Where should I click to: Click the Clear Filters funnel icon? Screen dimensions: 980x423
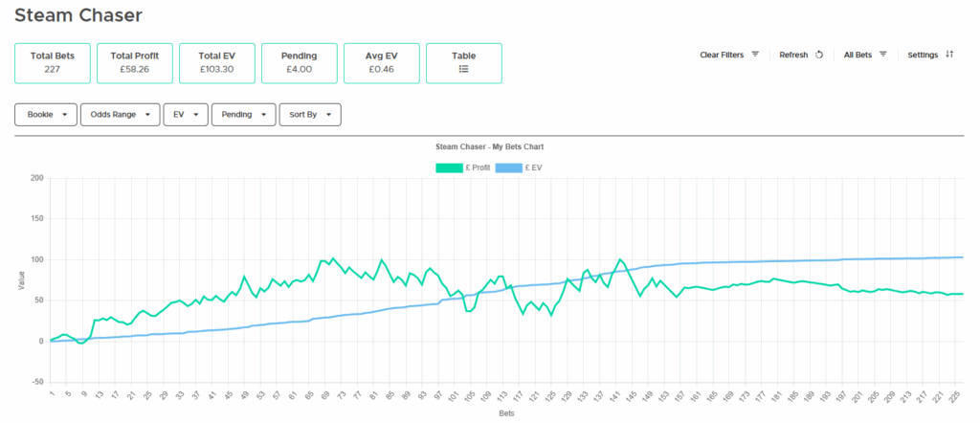(x=755, y=55)
